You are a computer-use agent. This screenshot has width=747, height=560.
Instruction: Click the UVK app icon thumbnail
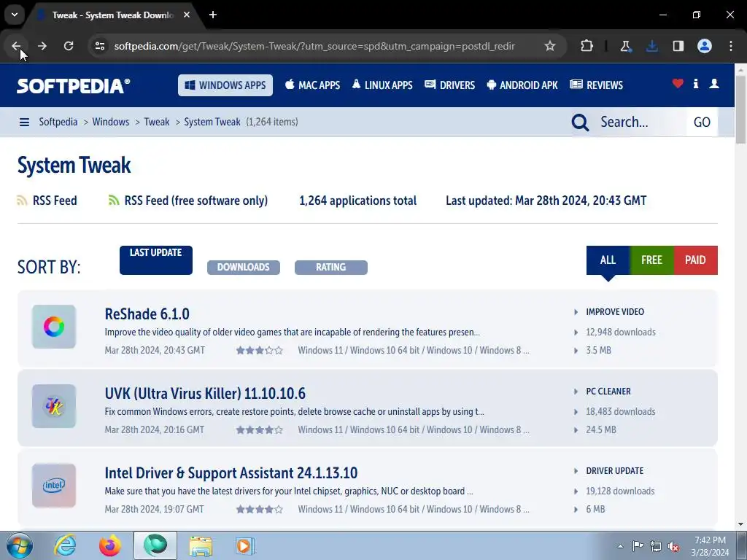coord(54,406)
